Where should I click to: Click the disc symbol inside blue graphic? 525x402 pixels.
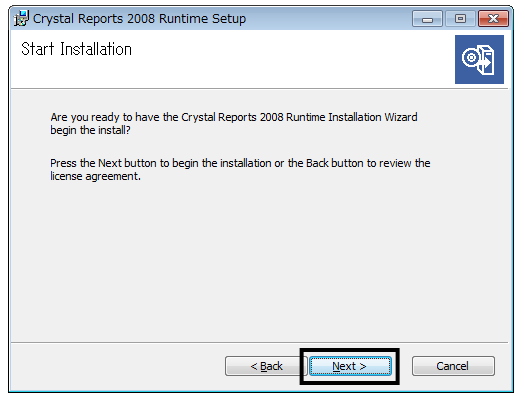click(471, 58)
